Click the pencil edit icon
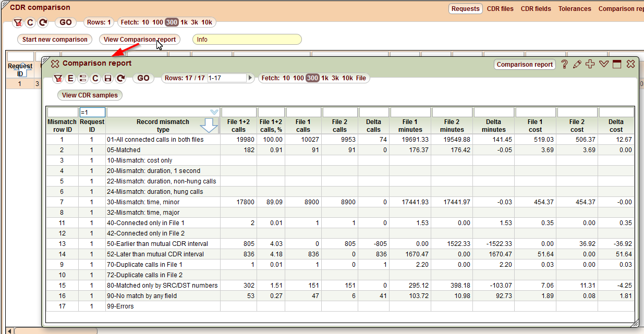Viewport: 644px width, 334px height. tap(577, 64)
